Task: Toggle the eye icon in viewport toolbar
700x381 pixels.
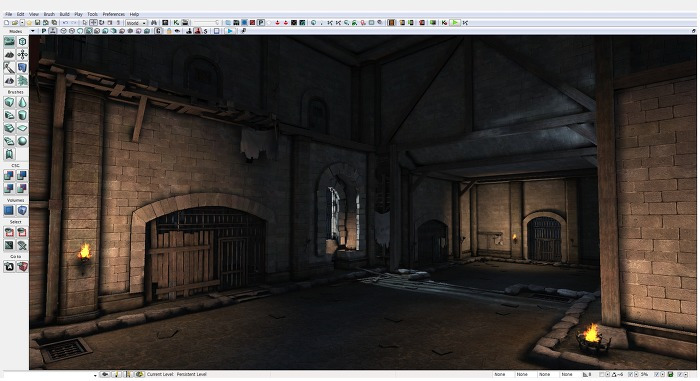Action: point(177,31)
